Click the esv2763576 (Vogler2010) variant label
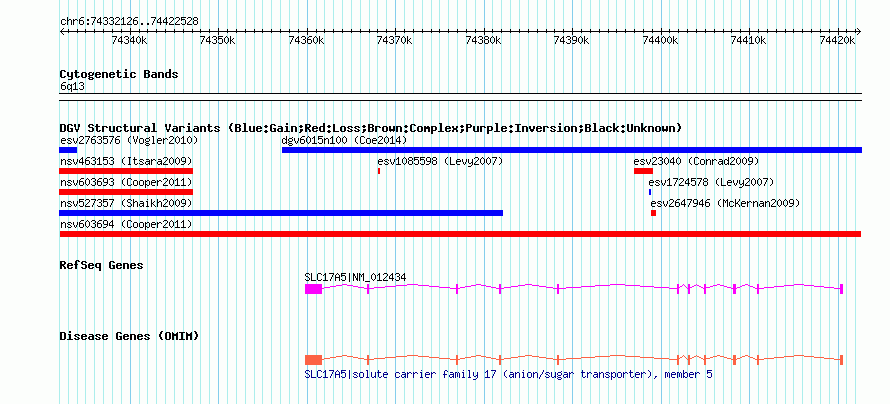Screen dimensions: 890x404 point(129,140)
